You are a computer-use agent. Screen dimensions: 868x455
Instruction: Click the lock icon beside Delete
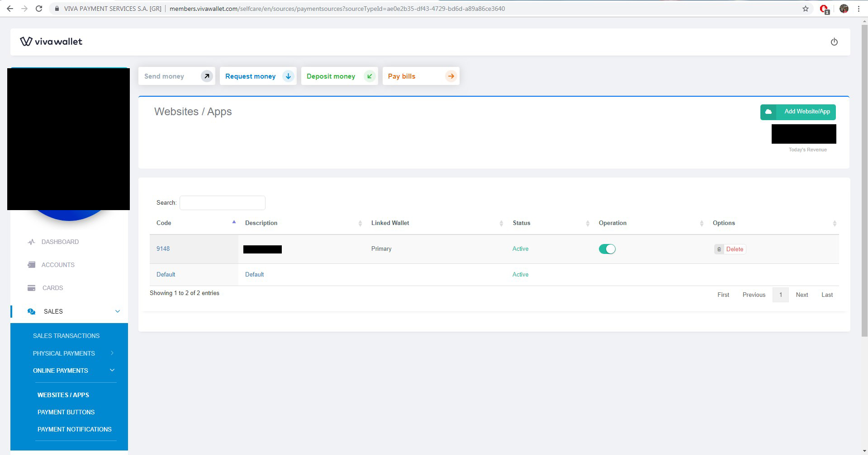point(719,249)
